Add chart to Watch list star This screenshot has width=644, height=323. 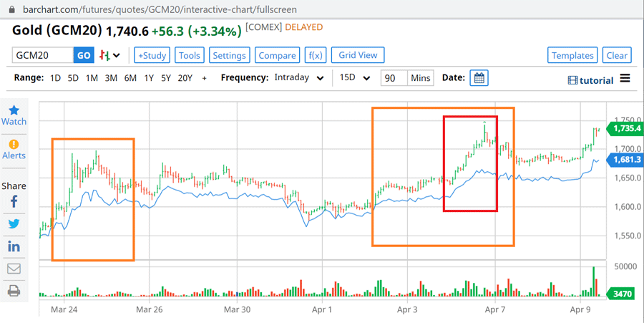coord(14,111)
